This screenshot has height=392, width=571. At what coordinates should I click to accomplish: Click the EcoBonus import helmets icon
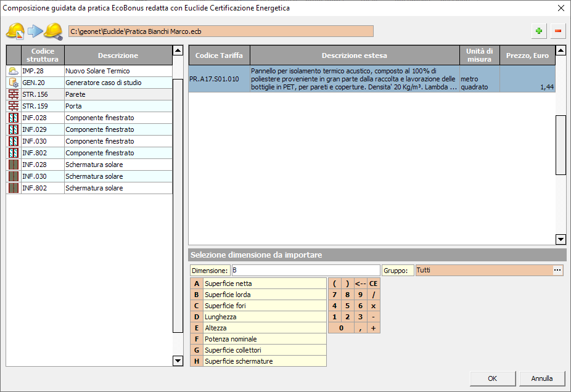[35, 31]
